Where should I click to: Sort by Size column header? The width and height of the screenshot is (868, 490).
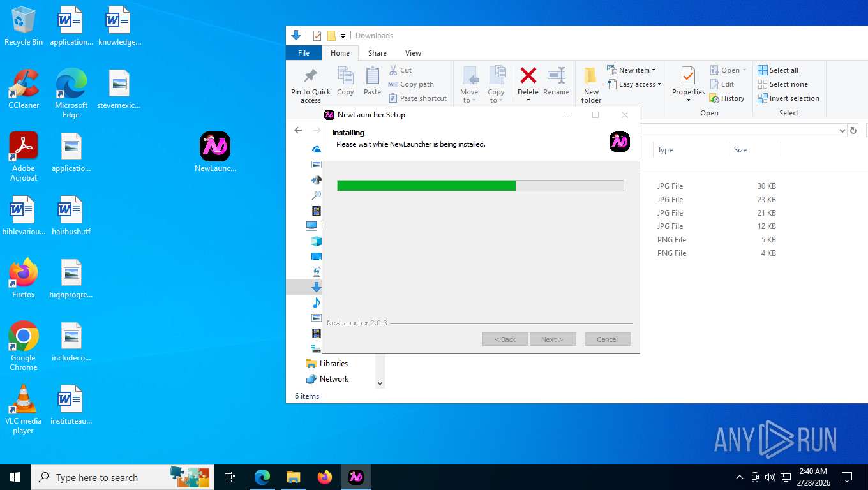pyautogui.click(x=755, y=150)
